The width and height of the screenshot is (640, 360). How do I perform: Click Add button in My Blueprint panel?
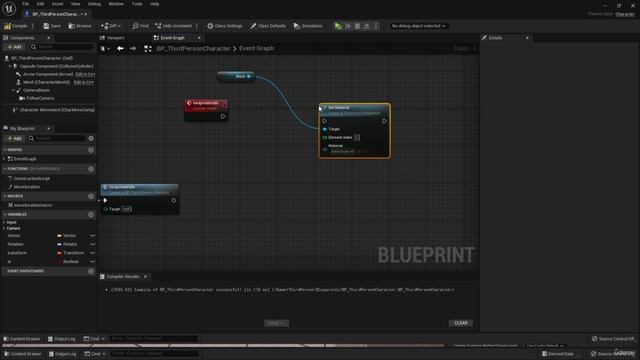click(x=14, y=138)
